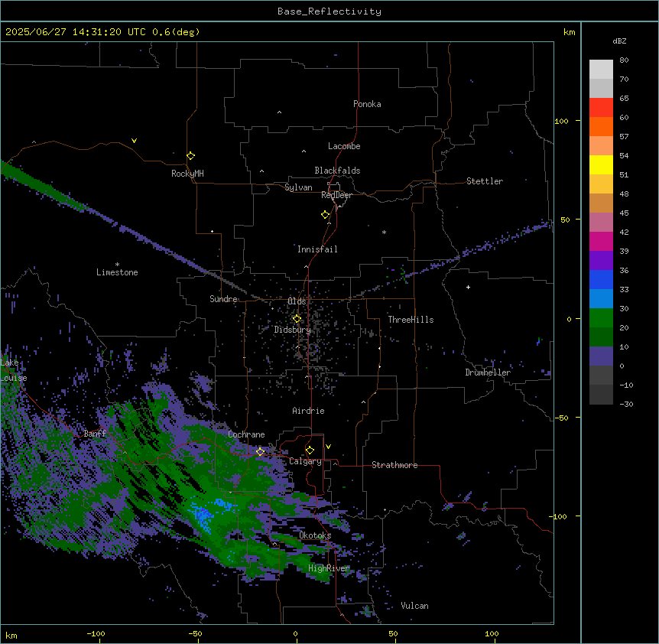This screenshot has height=644, width=659.
Task: Click the yellow diamond marker near RockyMH
Action: tap(190, 156)
